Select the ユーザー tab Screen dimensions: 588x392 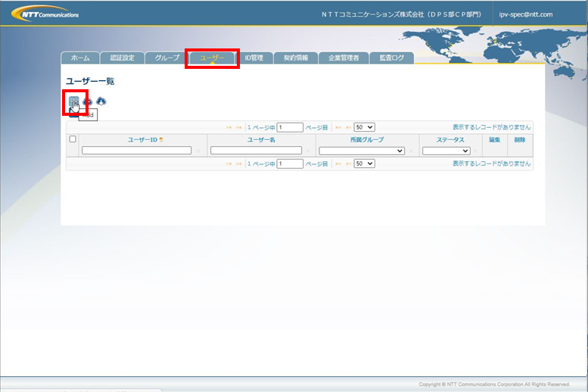pyautogui.click(x=212, y=58)
